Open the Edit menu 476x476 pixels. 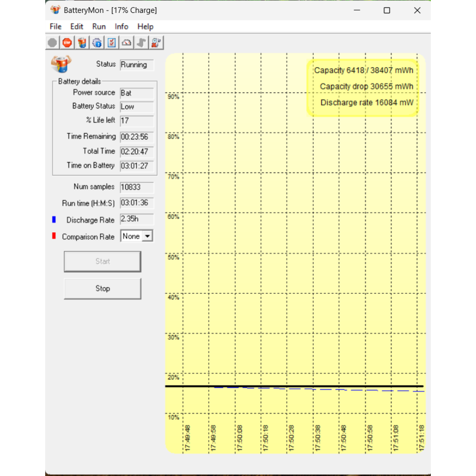click(x=77, y=27)
